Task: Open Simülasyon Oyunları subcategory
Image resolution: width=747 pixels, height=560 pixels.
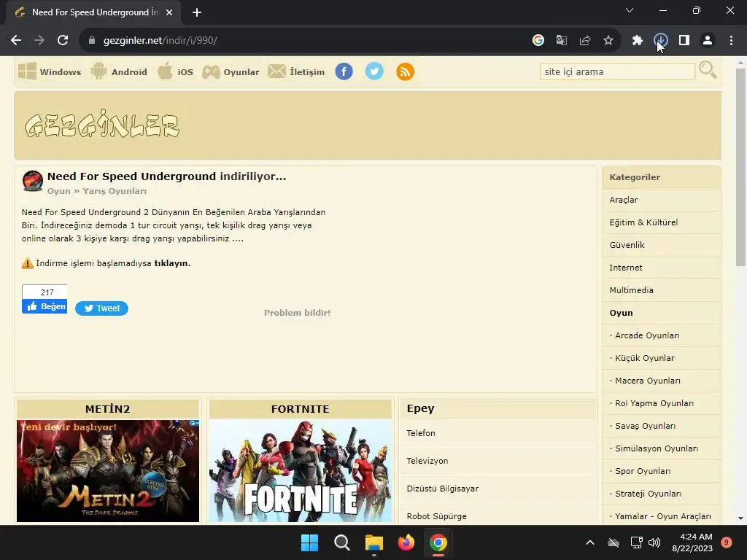Action: [x=661, y=448]
